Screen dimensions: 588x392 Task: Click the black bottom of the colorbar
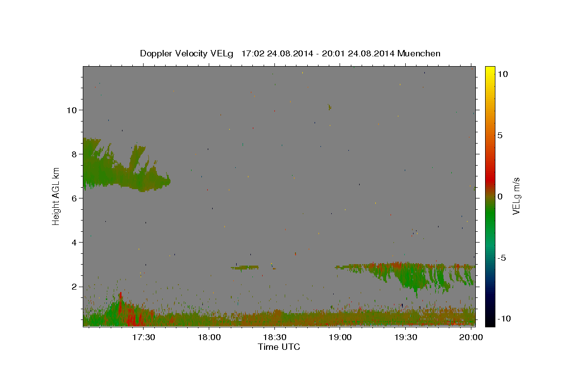490,319
